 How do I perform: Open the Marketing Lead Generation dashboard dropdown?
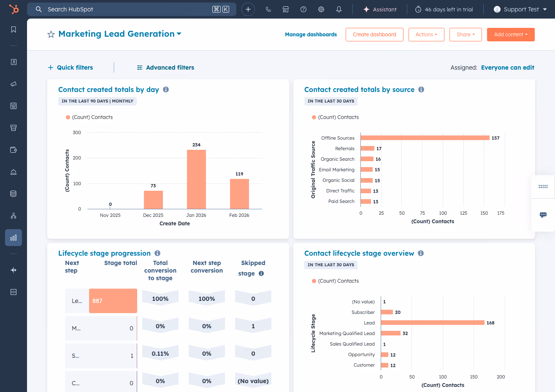tap(119, 34)
